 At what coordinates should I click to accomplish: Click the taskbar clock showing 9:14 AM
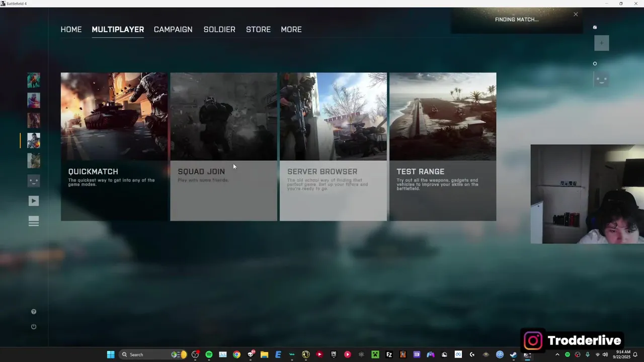623,354
